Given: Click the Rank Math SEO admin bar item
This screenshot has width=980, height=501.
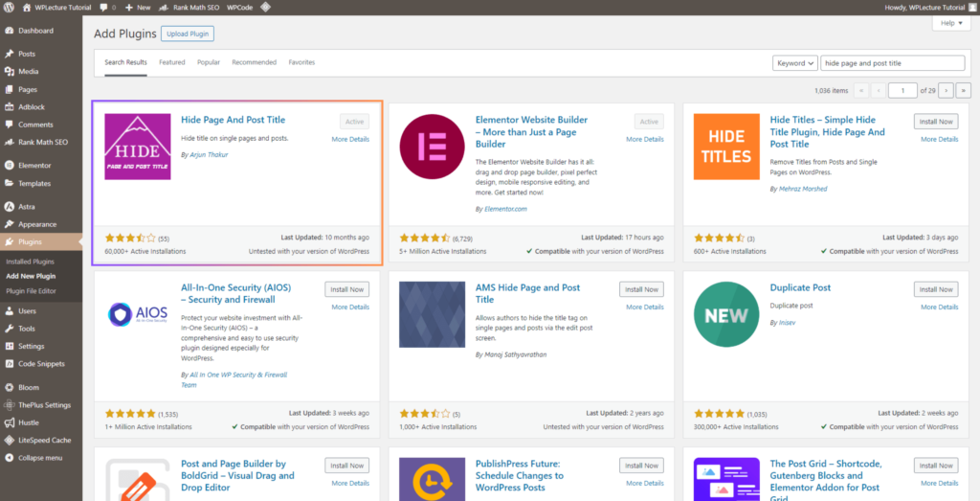Looking at the screenshot, I should (189, 8).
